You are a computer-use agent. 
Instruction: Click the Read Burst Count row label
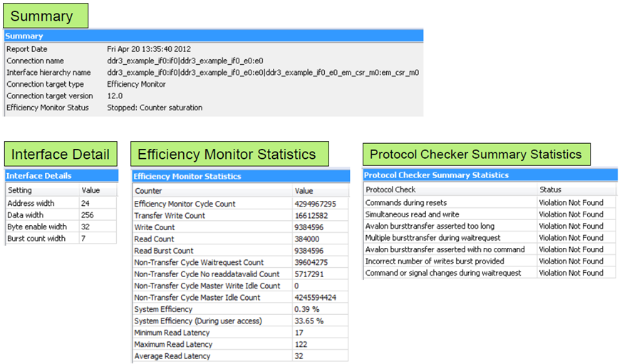point(163,251)
